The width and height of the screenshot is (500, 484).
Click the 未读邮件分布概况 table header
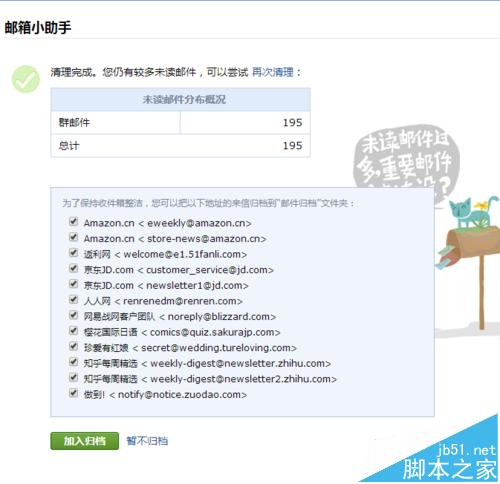[180, 99]
